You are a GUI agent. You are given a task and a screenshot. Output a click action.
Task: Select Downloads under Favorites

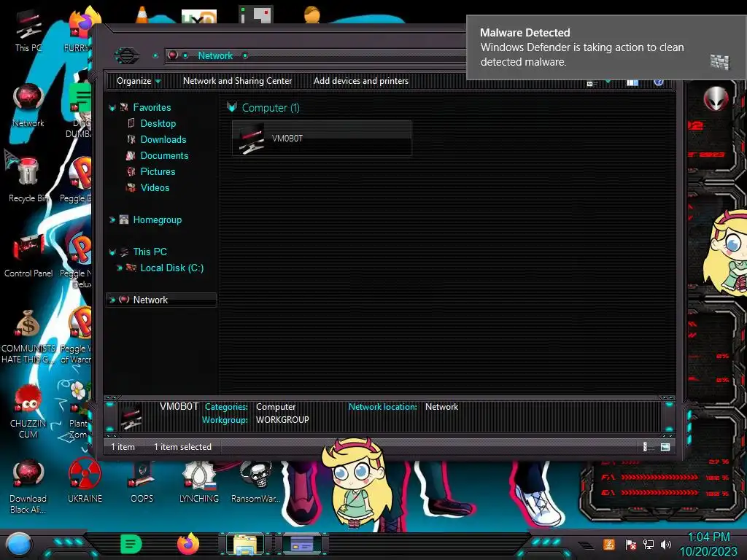coord(163,139)
